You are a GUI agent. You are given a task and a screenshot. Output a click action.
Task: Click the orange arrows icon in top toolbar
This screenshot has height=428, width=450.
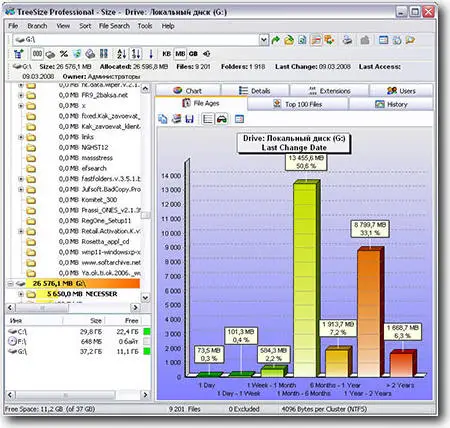point(329,40)
